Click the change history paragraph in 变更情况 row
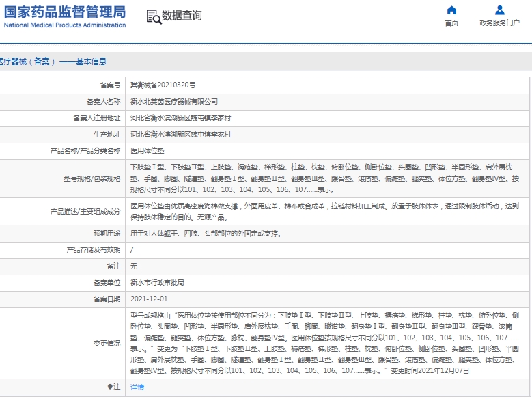The image size is (532, 399). click(324, 343)
